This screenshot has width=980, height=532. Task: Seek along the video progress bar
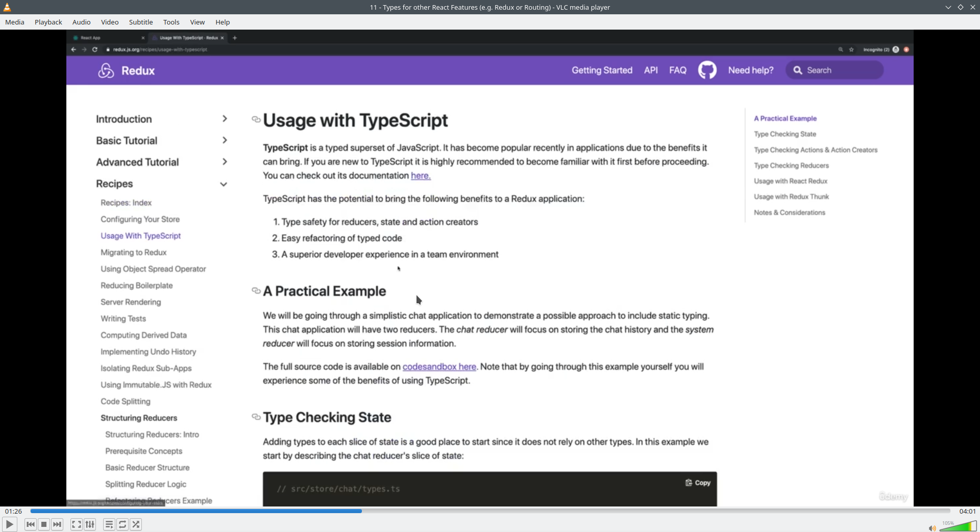pyautogui.click(x=490, y=511)
